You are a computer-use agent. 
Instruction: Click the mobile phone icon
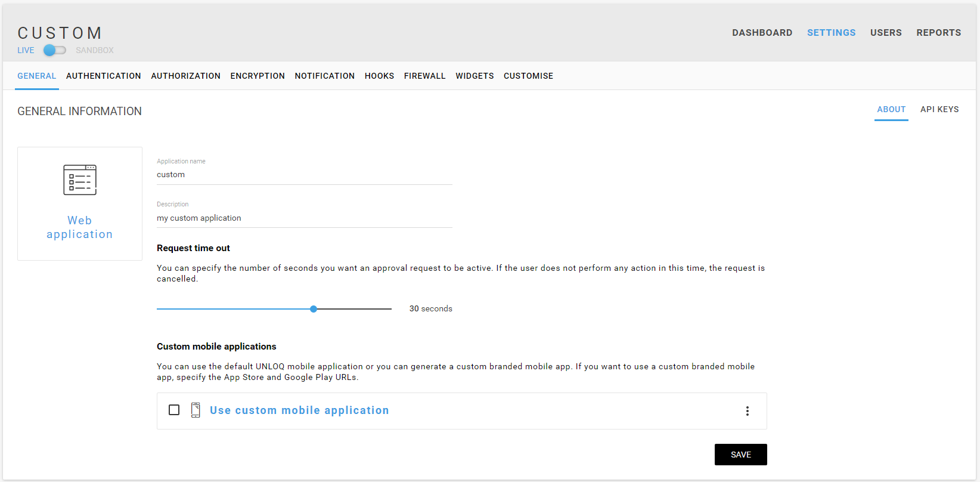pyautogui.click(x=196, y=410)
